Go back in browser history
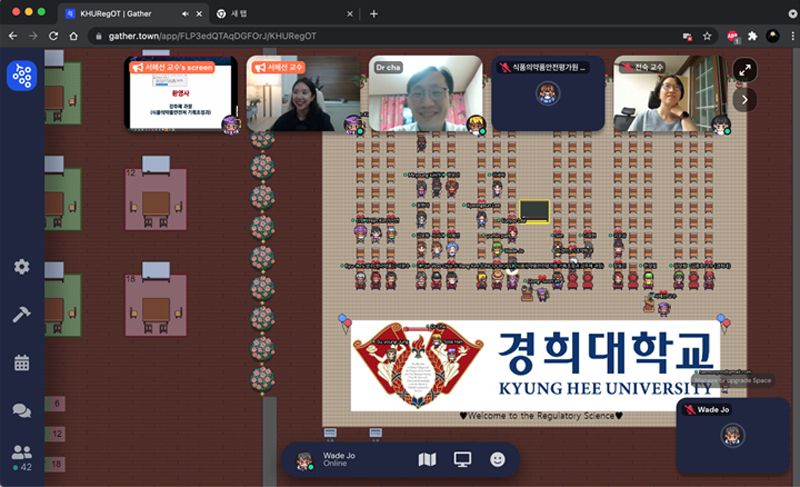Image resolution: width=800 pixels, height=487 pixels. (x=13, y=36)
